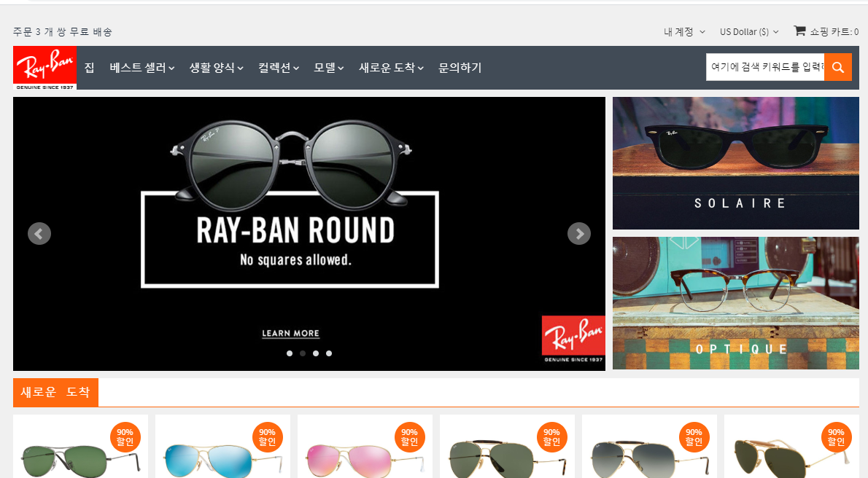Screen dimensions: 868x478
Task: Select the third carousel dot
Action: [x=316, y=353]
